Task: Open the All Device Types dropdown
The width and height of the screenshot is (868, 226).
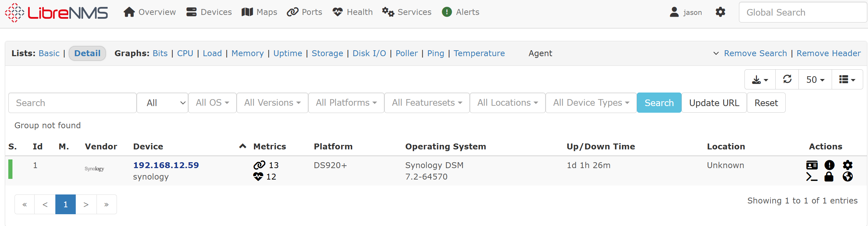Action: coord(591,103)
